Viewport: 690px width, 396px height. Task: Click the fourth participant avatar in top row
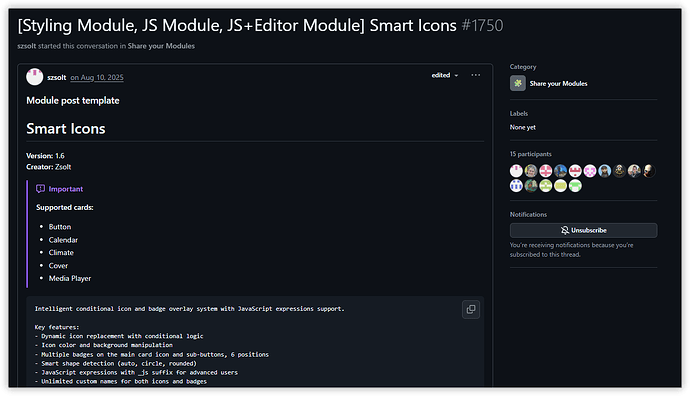560,171
